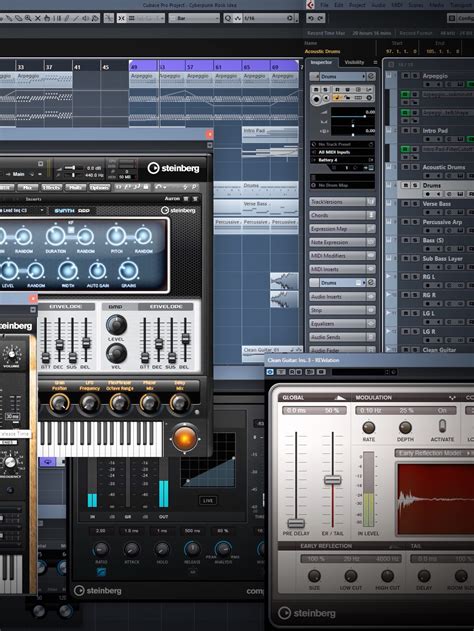This screenshot has height=631, width=474.
Task: Click the Iterative Quantize icon
Action: (238, 18)
